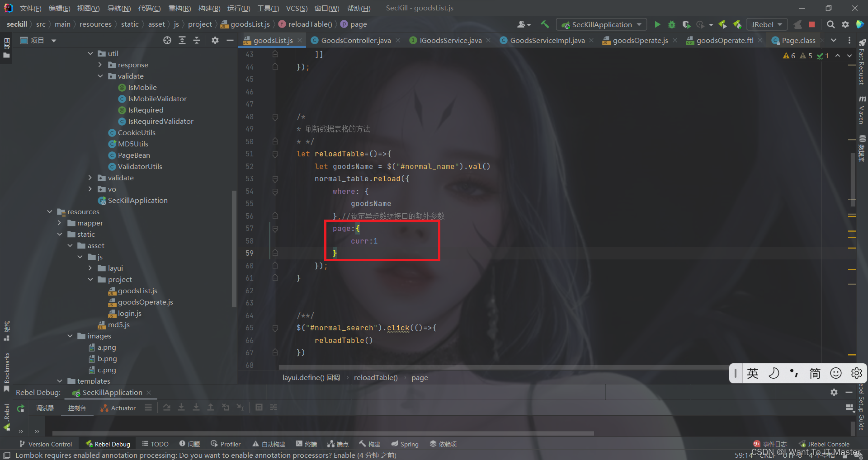Click Rerun icon in Rebel Debug panel
868x460 pixels.
click(x=20, y=408)
